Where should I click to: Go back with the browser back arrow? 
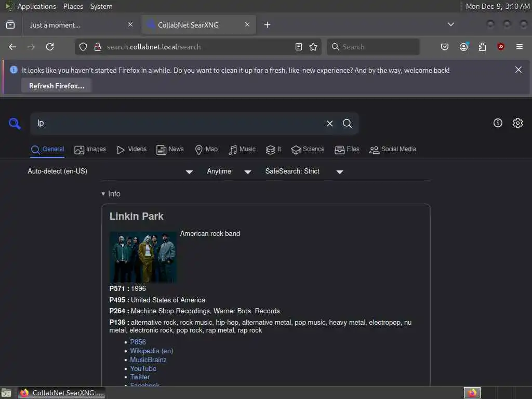(12, 47)
